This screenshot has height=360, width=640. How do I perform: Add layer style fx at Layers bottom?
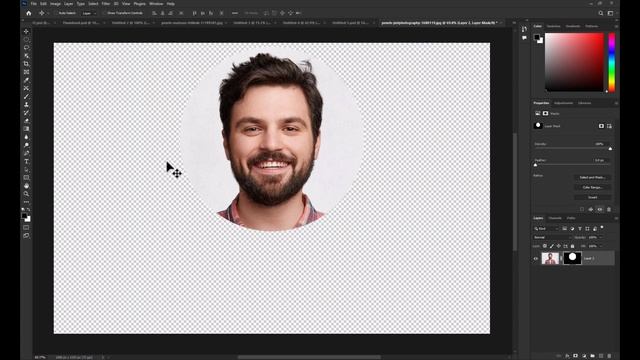(567, 356)
